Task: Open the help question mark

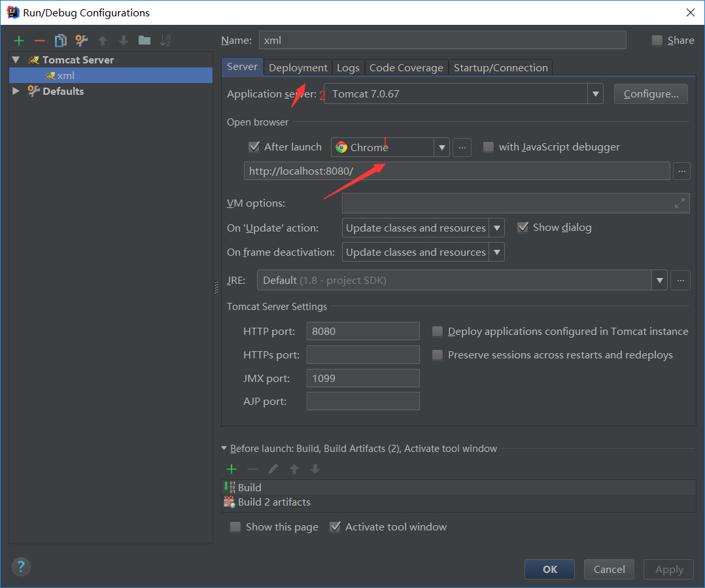Action: coord(22,566)
